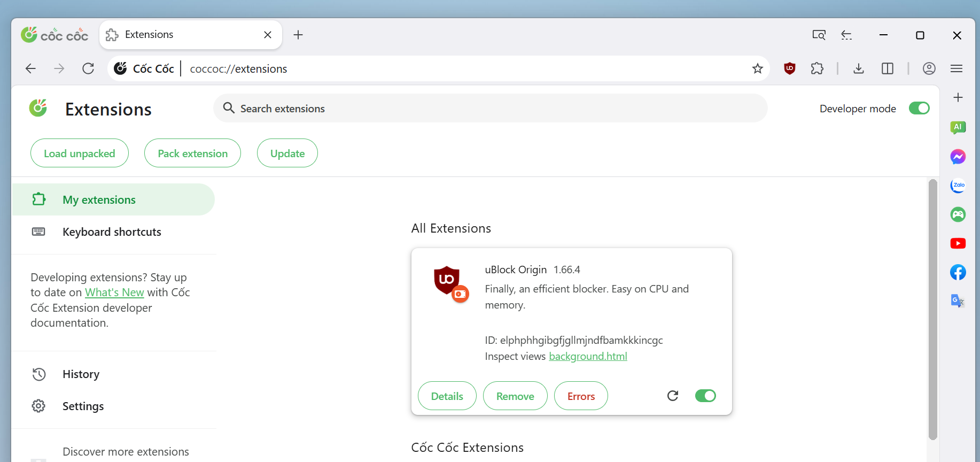Open Google Translate from the sidebar
The height and width of the screenshot is (462, 980).
pos(958,301)
